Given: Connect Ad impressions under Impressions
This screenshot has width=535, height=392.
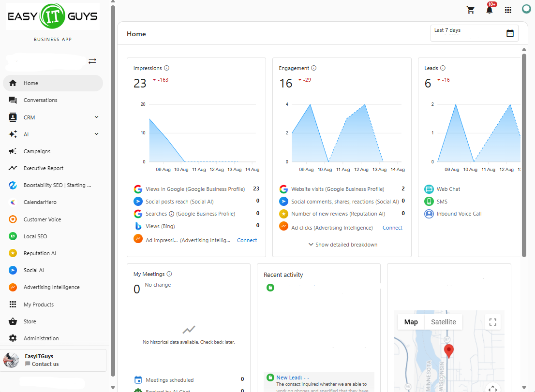Looking at the screenshot, I should click(x=247, y=240).
